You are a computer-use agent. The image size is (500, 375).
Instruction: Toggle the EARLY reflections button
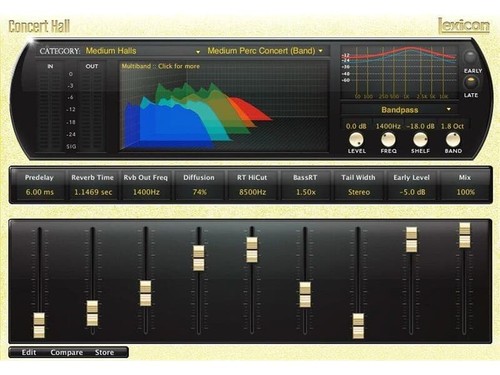click(470, 57)
